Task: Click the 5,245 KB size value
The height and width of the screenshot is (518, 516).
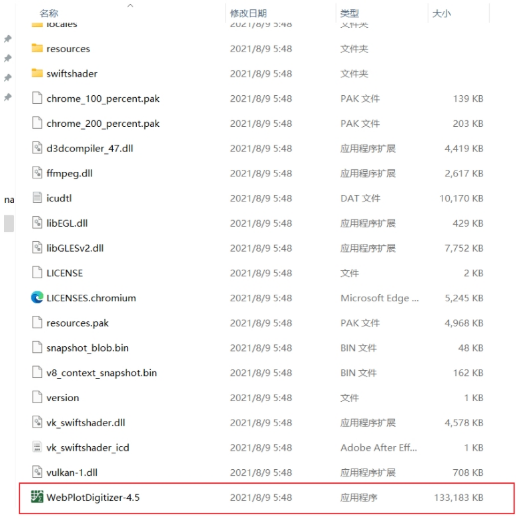Action: pyautogui.click(x=464, y=298)
